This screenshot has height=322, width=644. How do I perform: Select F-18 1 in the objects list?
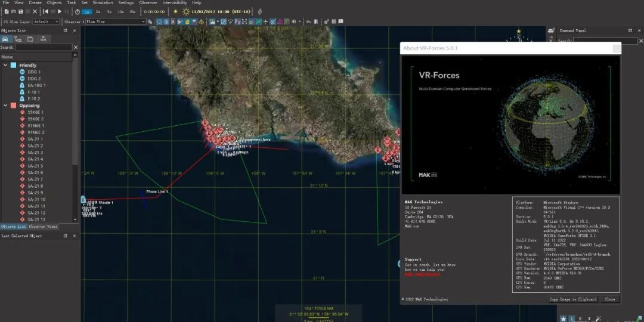pyautogui.click(x=33, y=92)
